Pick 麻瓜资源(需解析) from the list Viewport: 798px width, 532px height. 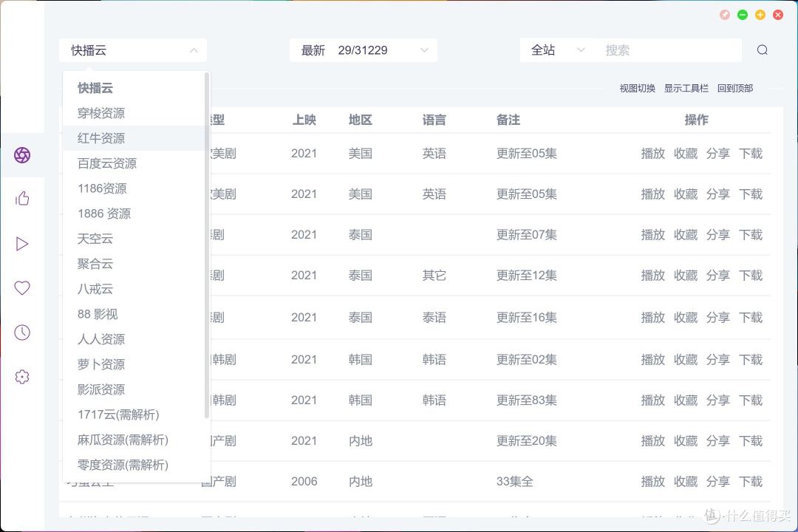point(133,440)
